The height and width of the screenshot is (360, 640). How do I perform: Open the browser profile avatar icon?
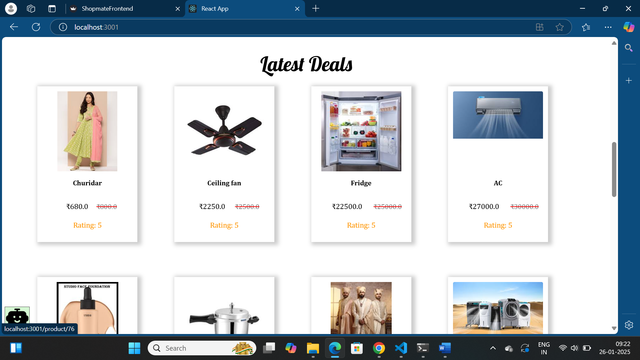11,8
